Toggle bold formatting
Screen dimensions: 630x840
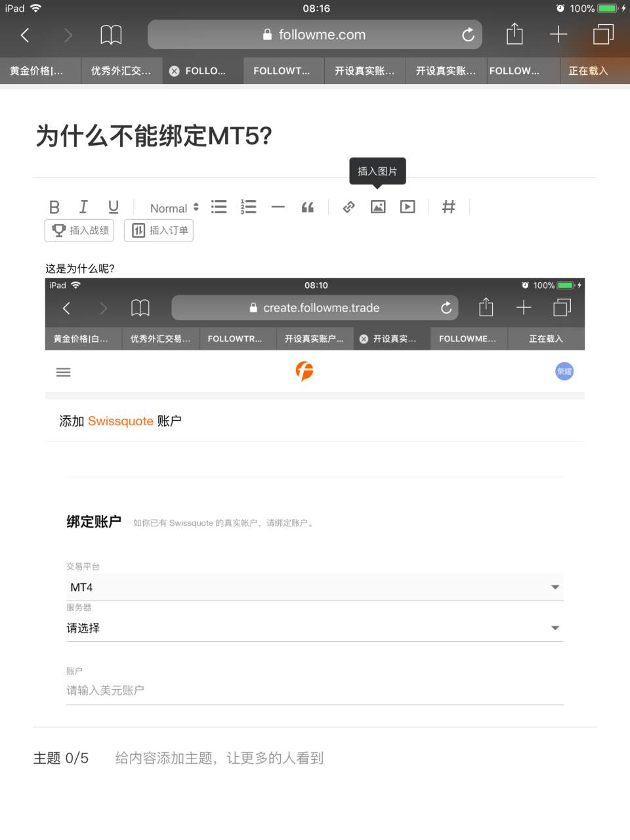coord(54,207)
